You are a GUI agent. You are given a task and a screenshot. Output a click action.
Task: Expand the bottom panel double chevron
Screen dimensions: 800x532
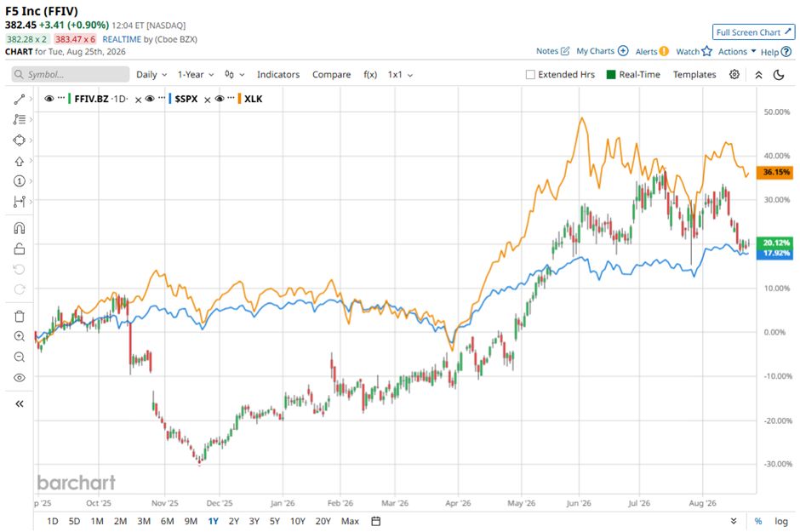pos(734,521)
